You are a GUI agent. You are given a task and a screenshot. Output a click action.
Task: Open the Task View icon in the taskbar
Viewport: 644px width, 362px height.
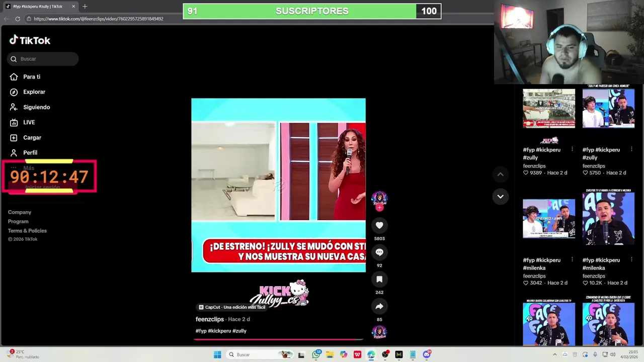301,354
